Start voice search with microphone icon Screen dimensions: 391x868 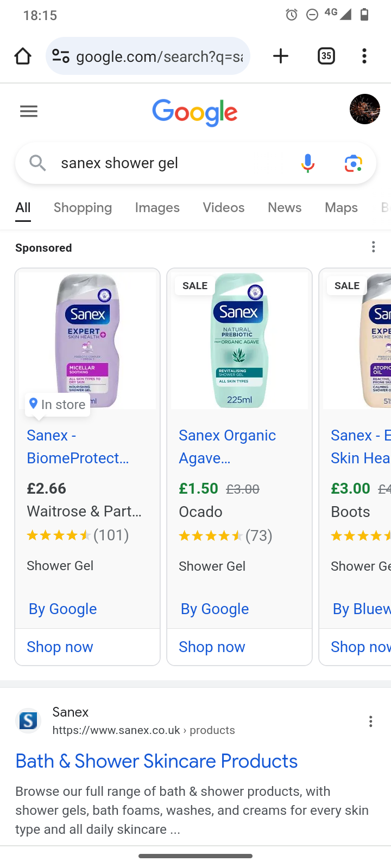[308, 163]
